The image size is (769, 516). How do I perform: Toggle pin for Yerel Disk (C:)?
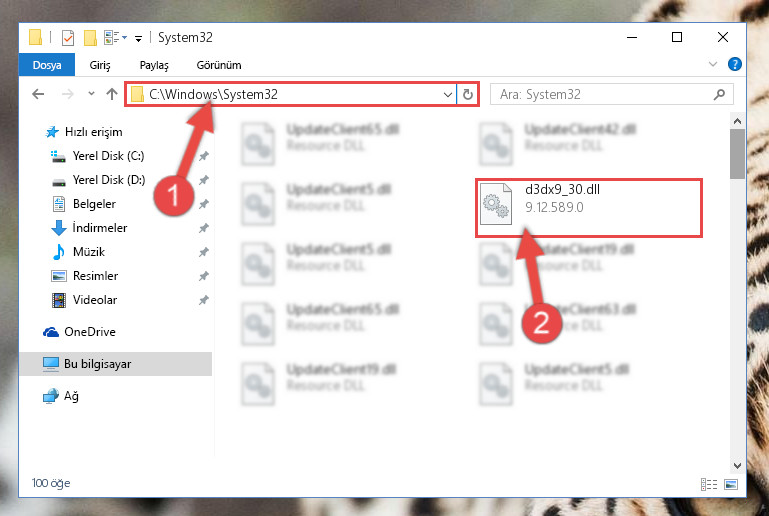tap(204, 156)
